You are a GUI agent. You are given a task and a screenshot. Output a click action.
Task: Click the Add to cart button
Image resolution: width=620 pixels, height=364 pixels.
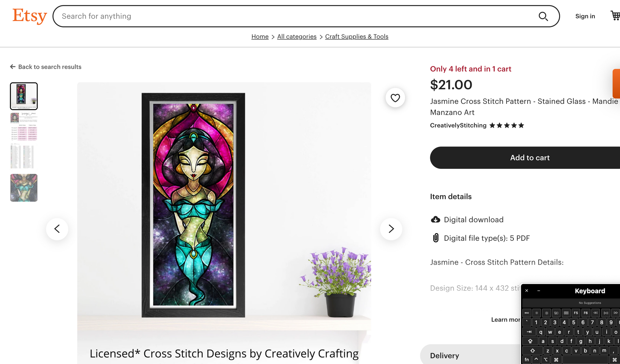click(530, 158)
